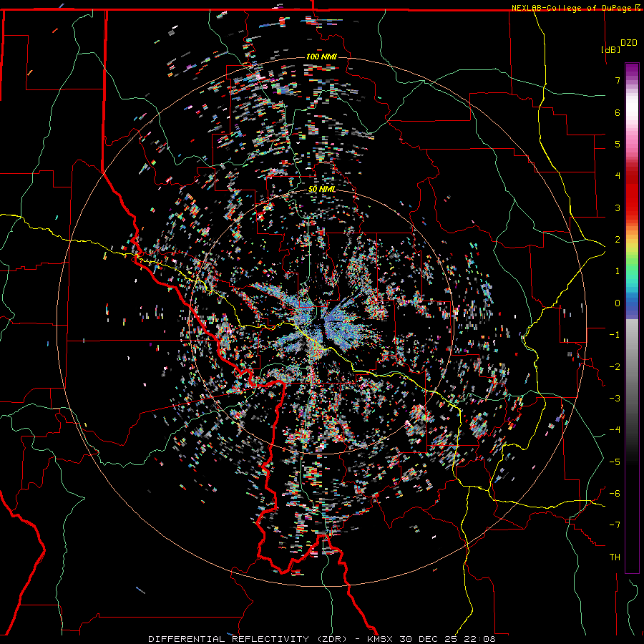
Task: Click the scale label 1
Action: 618,271
